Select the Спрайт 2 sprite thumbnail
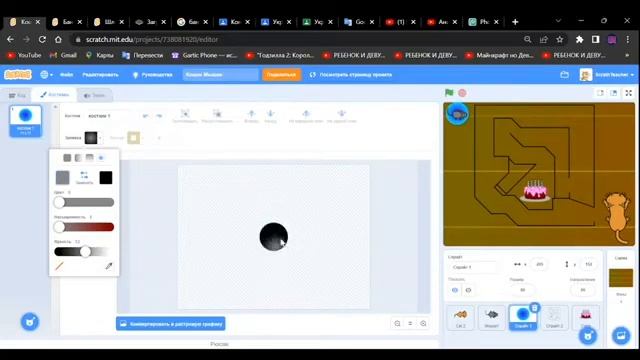The width and height of the screenshot is (640, 360). point(554,317)
